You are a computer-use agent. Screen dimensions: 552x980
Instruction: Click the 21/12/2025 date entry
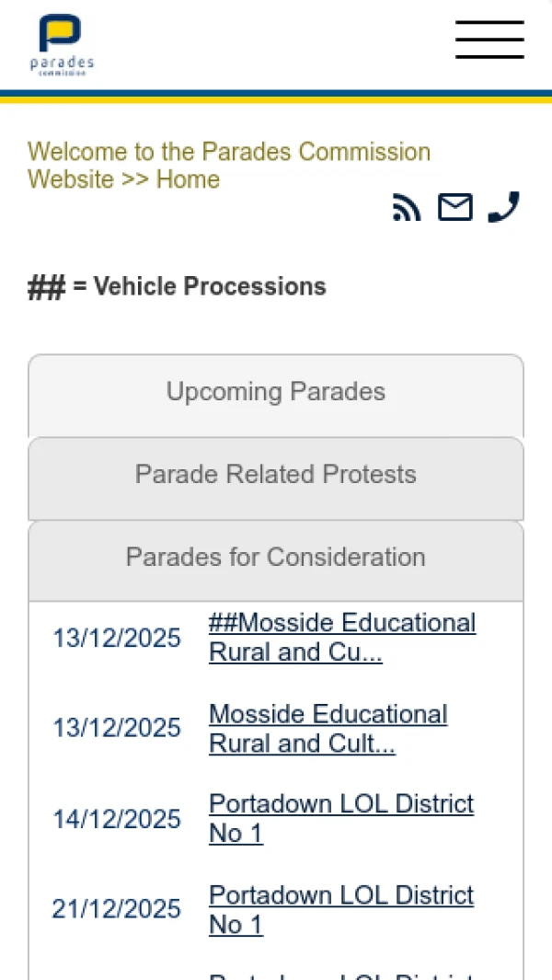pos(117,910)
